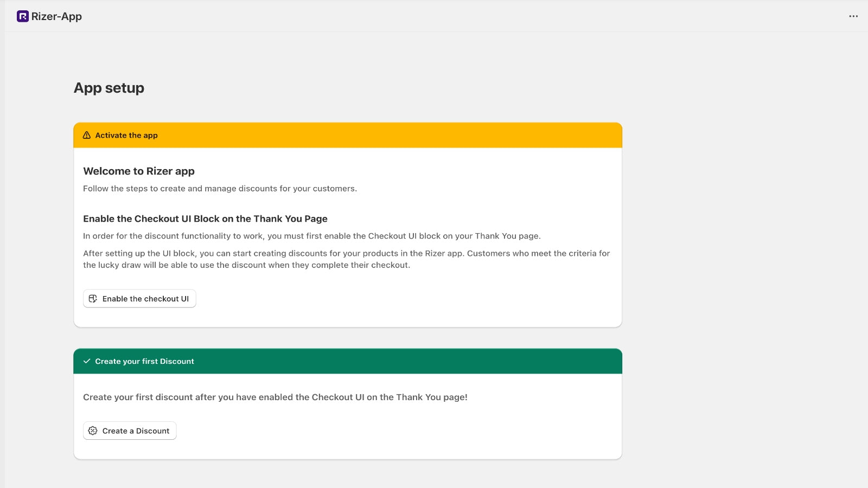Click the Enable the checkout UI button
The image size is (868, 488).
[139, 299]
